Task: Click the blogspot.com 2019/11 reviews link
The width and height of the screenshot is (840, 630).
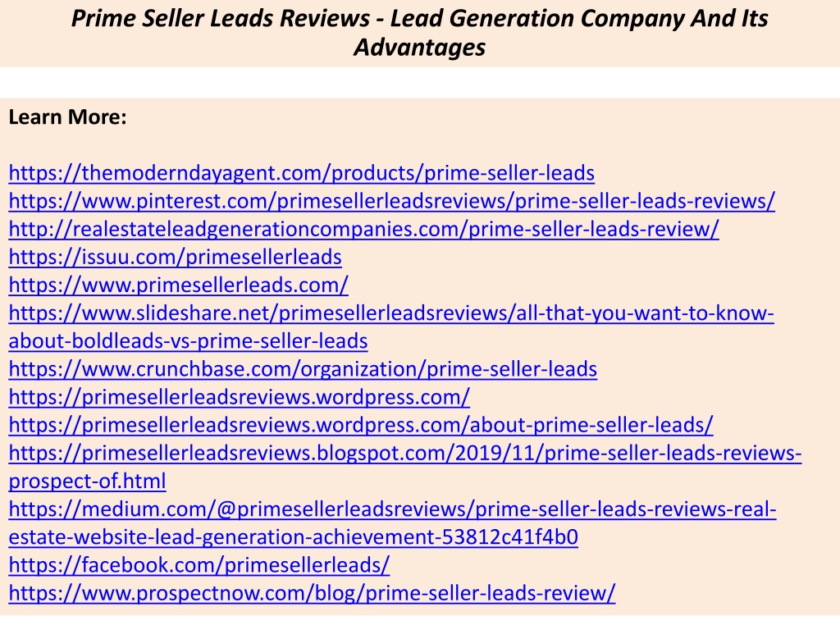Action: tap(405, 453)
